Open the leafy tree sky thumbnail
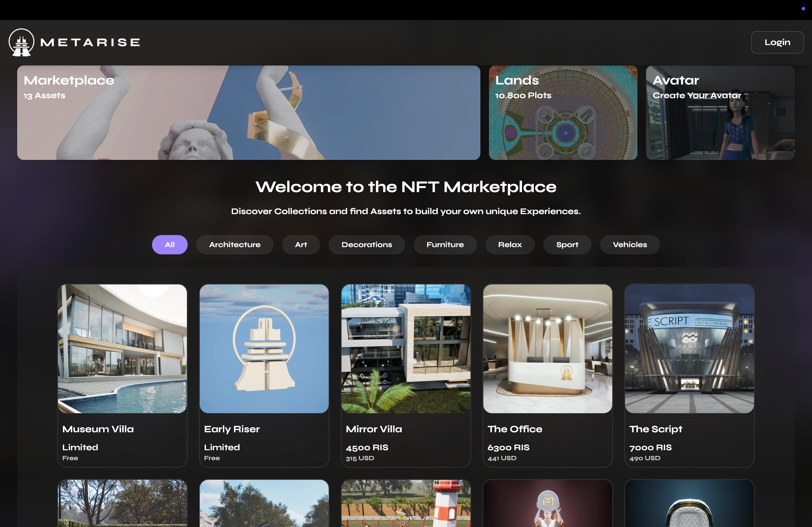 pos(264,504)
